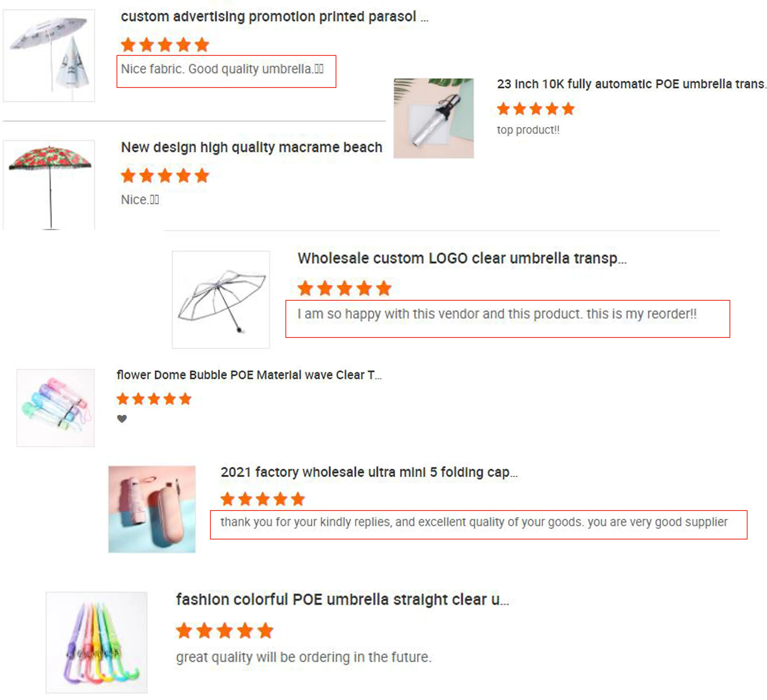This screenshot has height=700, width=767.
Task: Open "New design high quality macrame beach" title
Action: tap(251, 147)
